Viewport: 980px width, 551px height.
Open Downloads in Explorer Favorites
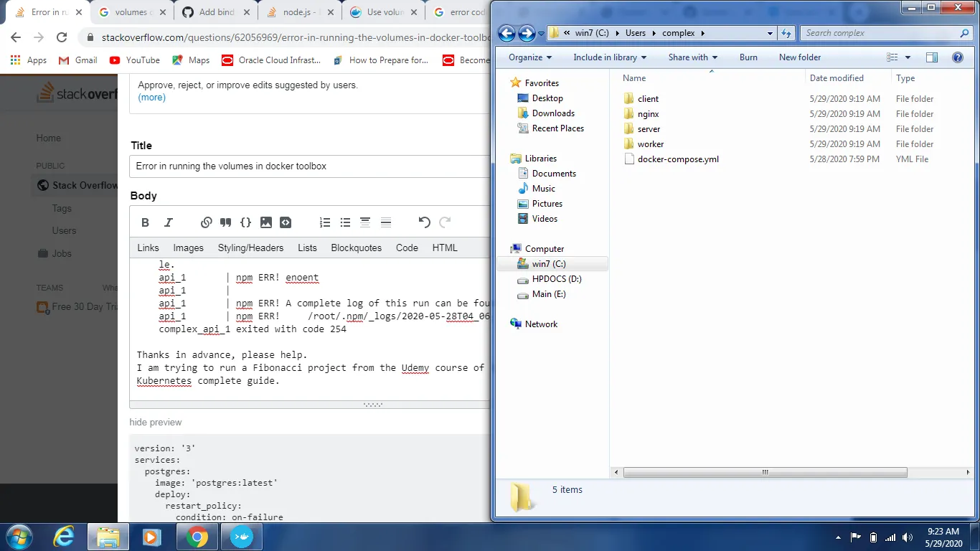tap(552, 113)
